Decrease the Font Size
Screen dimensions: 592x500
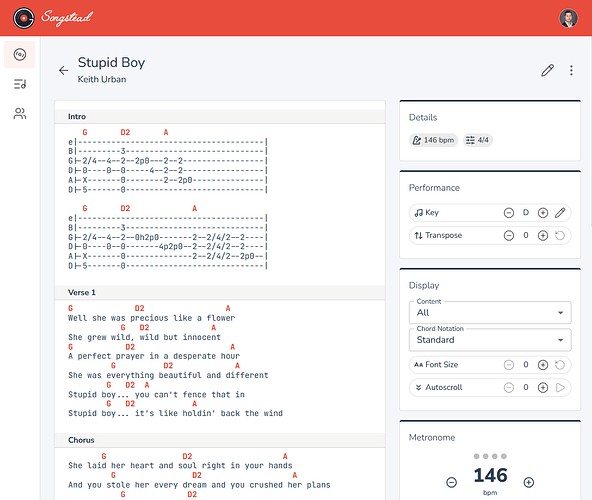click(509, 365)
